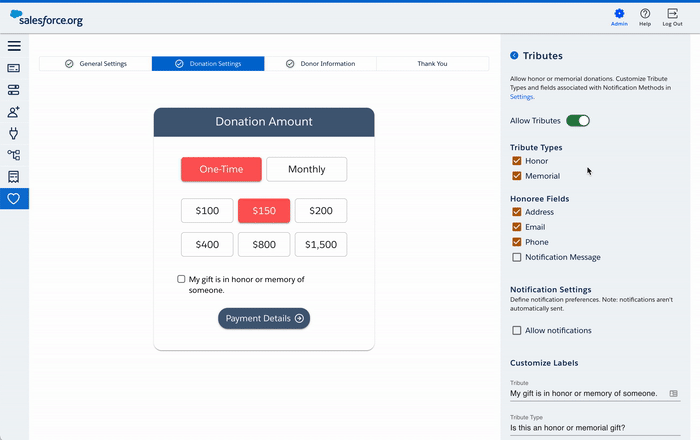
Task: Select the One-Time donation button
Action: pos(221,170)
